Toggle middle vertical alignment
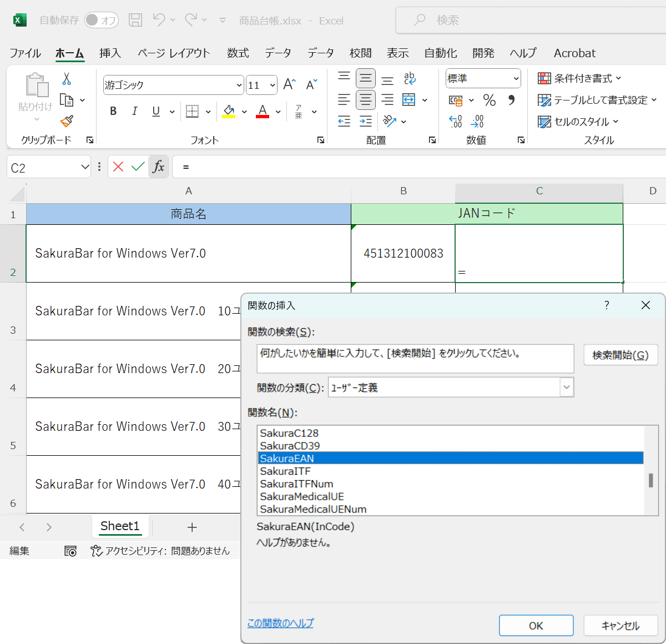 [x=366, y=78]
